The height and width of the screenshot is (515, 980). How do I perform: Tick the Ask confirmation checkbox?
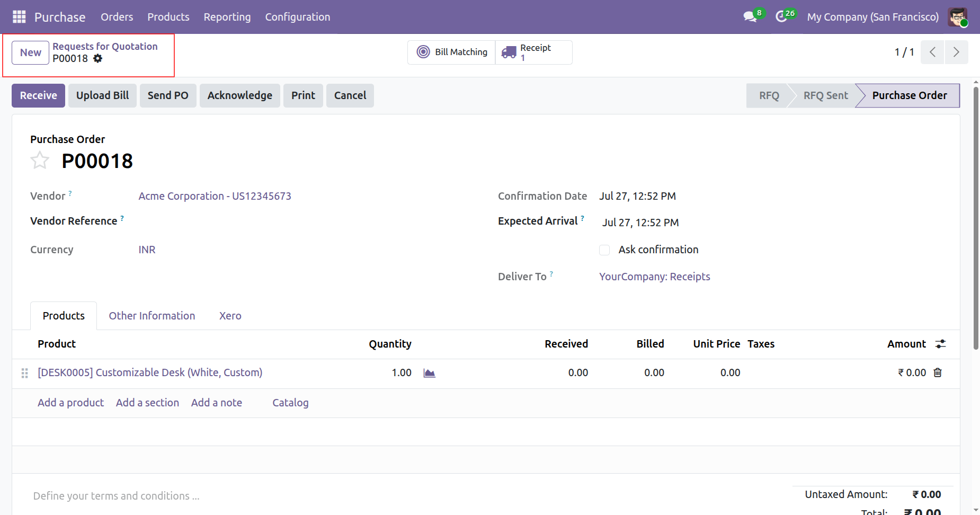pyautogui.click(x=604, y=250)
